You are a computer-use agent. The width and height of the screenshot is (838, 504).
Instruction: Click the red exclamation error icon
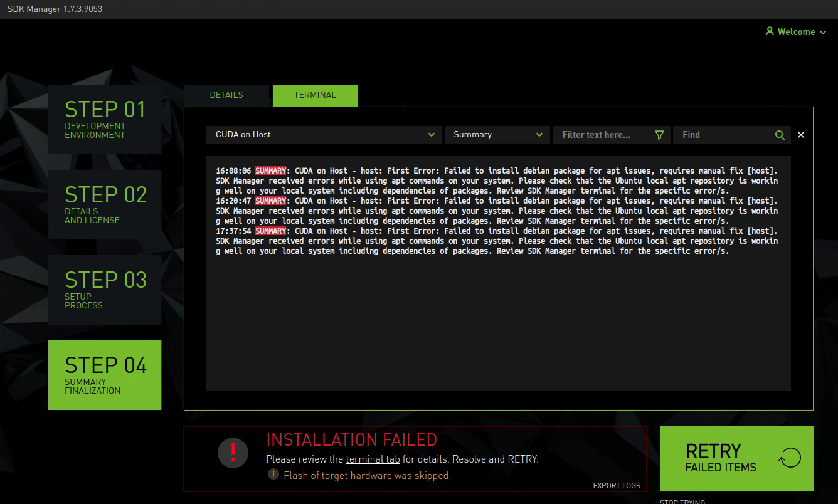233,452
